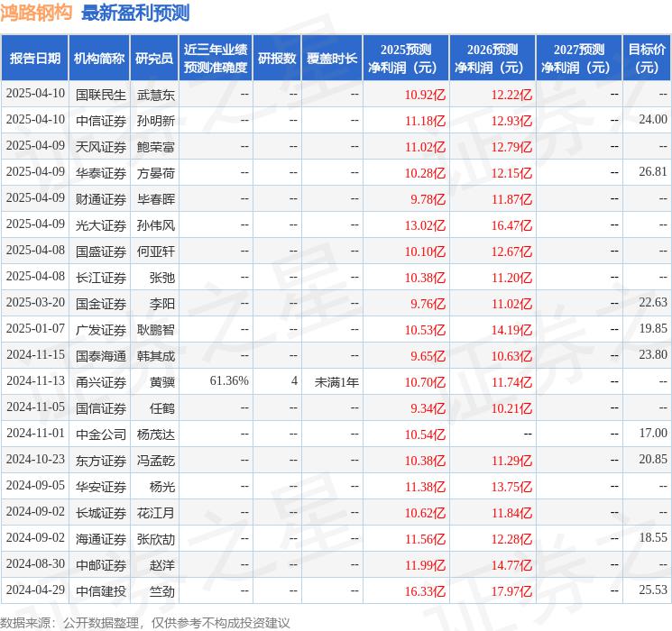Click the date 2025-03-20
Image resolution: width=672 pixels, height=631 pixels.
[35, 303]
